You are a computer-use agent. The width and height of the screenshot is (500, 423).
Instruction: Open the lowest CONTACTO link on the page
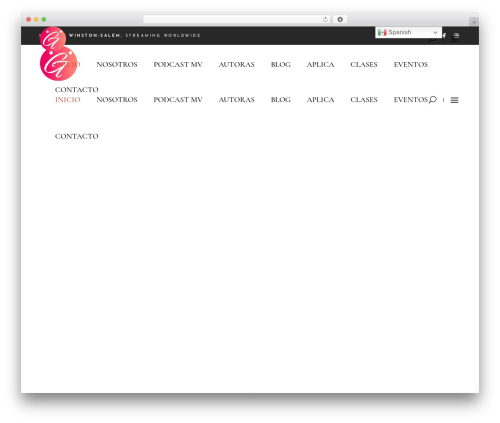pos(77,136)
